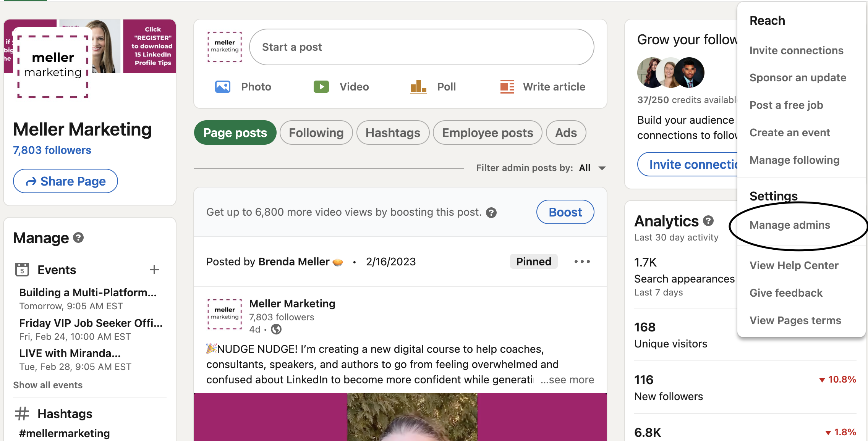Image resolution: width=868 pixels, height=441 pixels.
Task: Click the help icon beside Manage heading
Action: click(78, 238)
